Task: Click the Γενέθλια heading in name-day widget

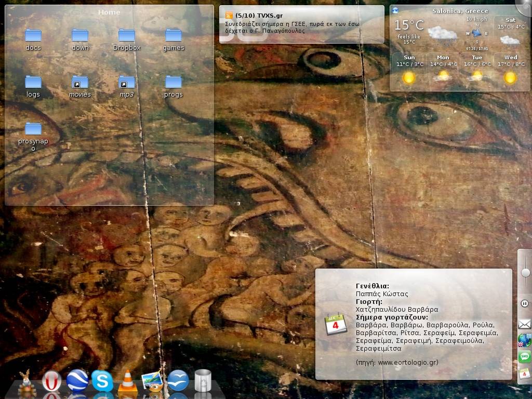Action: click(x=372, y=286)
